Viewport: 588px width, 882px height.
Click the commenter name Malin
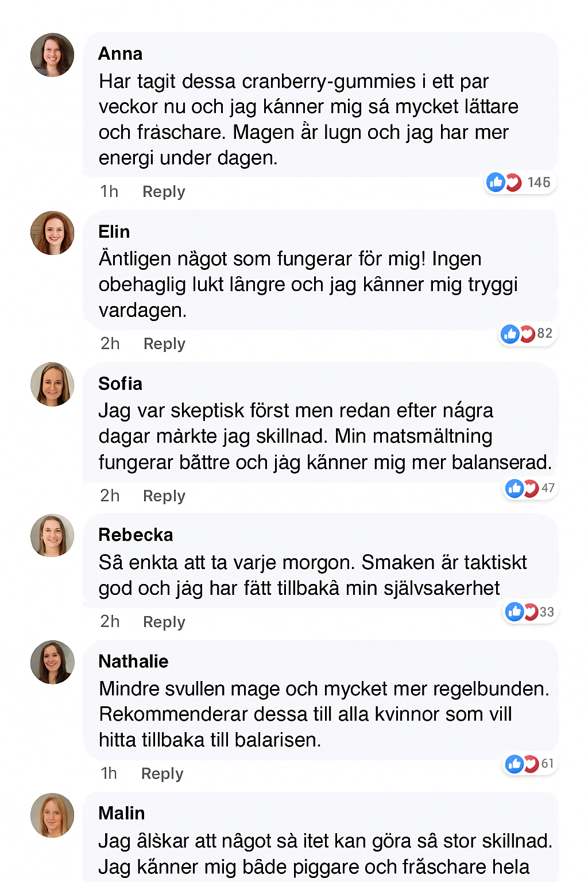pos(122,814)
